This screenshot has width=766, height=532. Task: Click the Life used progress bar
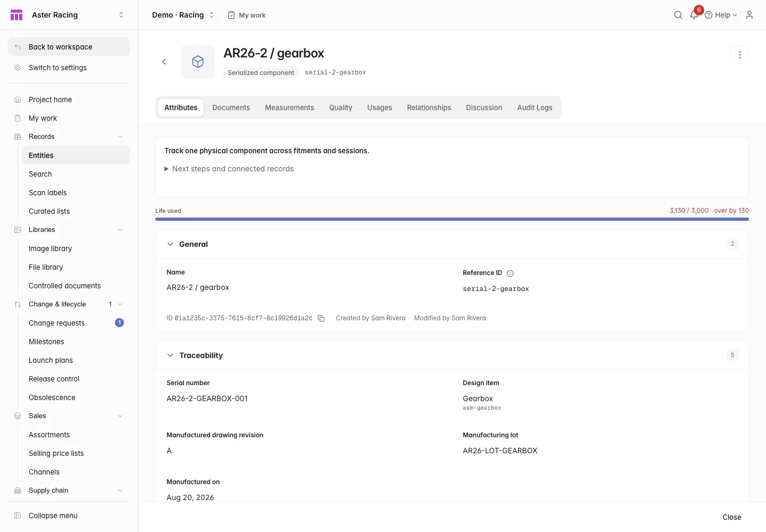[x=452, y=219]
